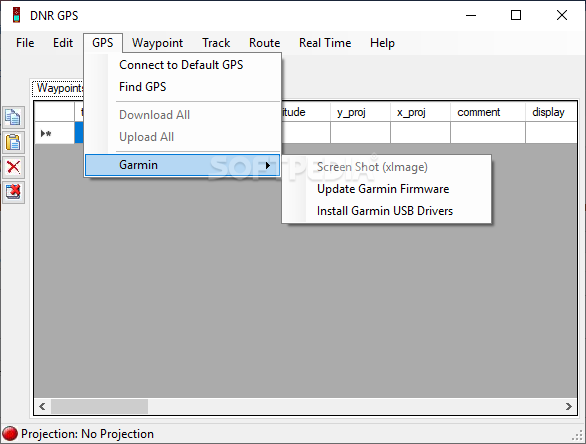Click the horizontal scrollbar thumb
Viewport: 586px width, 444px height.
(99, 406)
